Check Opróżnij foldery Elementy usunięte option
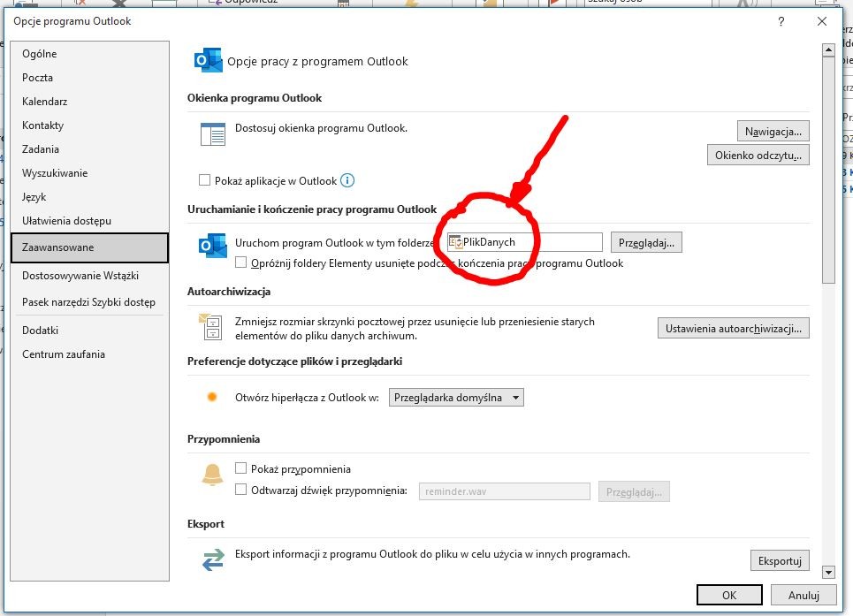The width and height of the screenshot is (853, 616). [x=240, y=262]
